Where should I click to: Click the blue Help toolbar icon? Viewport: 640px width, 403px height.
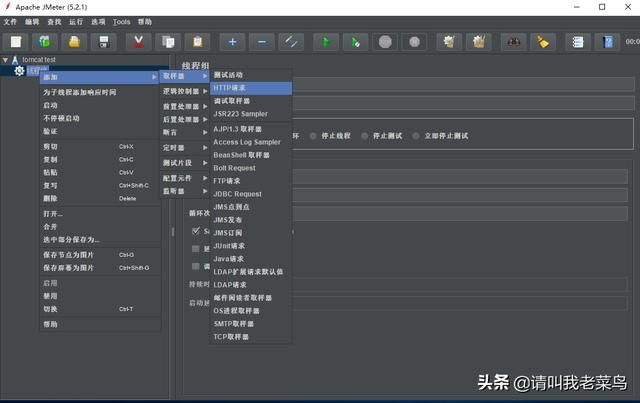pos(607,42)
